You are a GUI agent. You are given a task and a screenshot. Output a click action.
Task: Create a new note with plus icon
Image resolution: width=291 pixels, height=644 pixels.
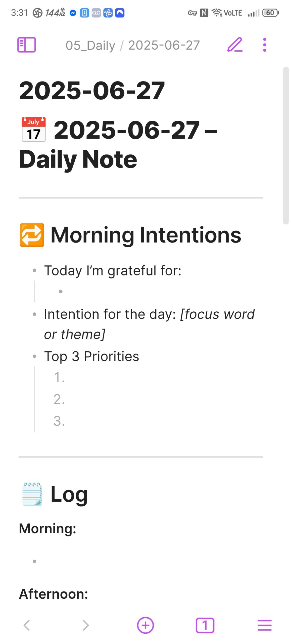pos(145,625)
